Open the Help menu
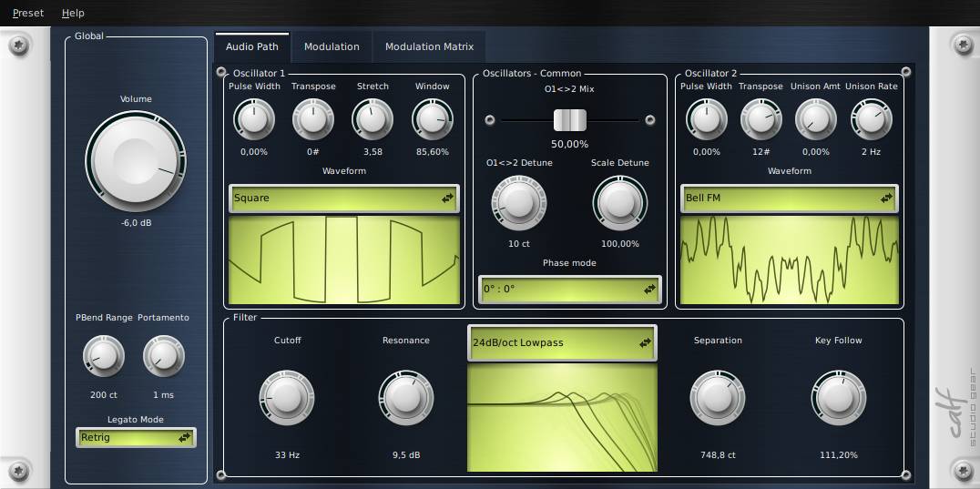 coord(73,13)
